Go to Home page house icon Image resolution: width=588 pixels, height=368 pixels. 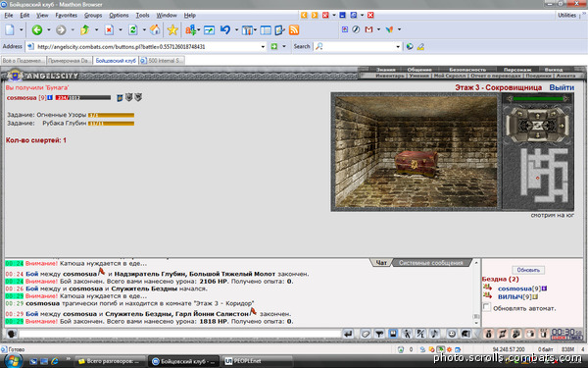(155, 29)
